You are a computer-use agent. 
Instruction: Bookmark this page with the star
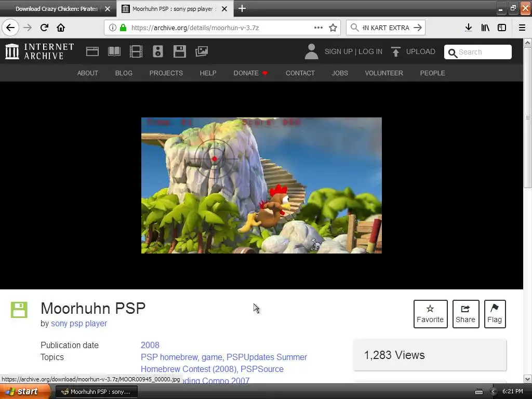point(333,28)
